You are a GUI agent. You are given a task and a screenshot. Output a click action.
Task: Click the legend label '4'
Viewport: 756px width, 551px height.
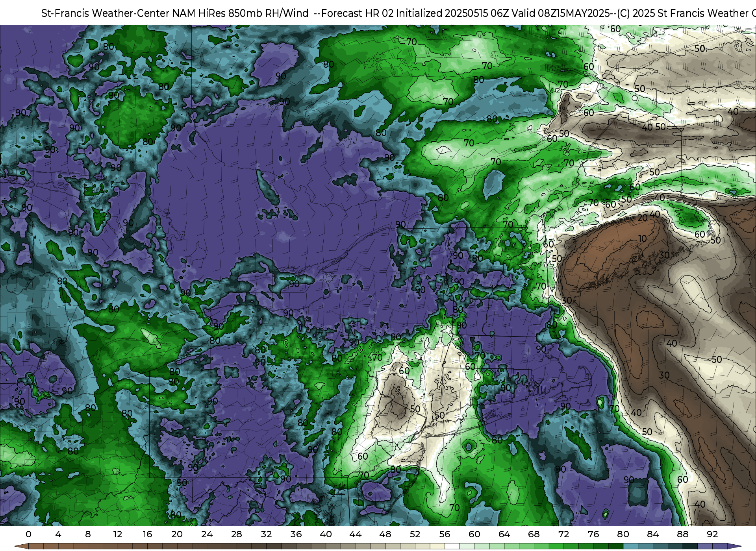coord(58,534)
